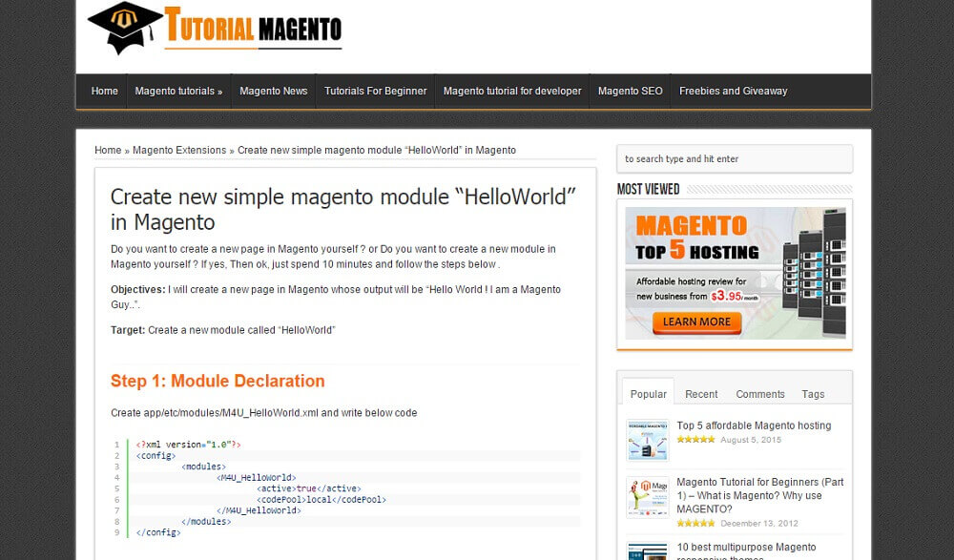954x560 pixels.
Task: Open Magento Tutorial for Beginners Part 1 post
Action: coord(760,495)
